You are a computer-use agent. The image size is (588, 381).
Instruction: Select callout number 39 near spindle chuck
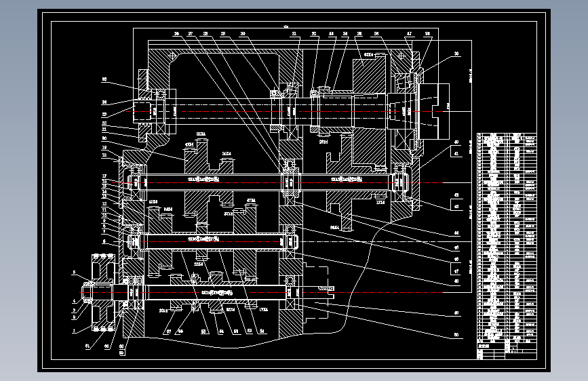(x=456, y=54)
